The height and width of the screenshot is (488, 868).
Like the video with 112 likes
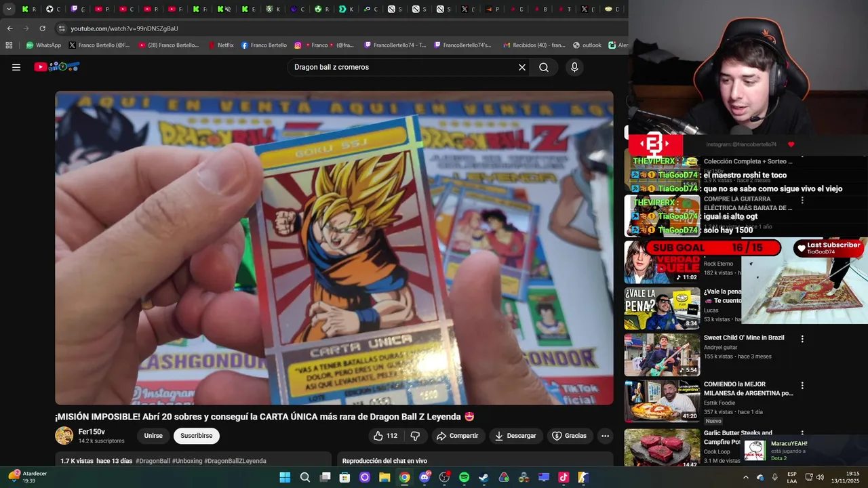[x=385, y=436]
